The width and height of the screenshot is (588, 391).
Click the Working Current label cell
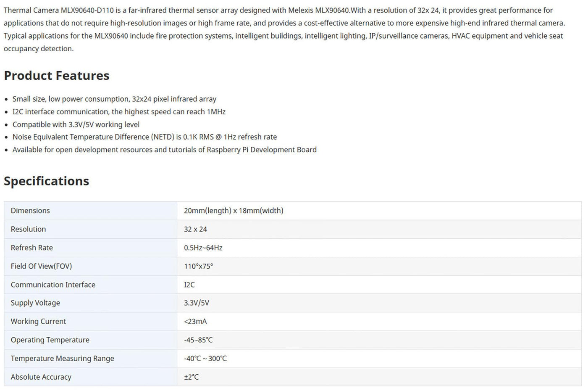pyautogui.click(x=38, y=321)
